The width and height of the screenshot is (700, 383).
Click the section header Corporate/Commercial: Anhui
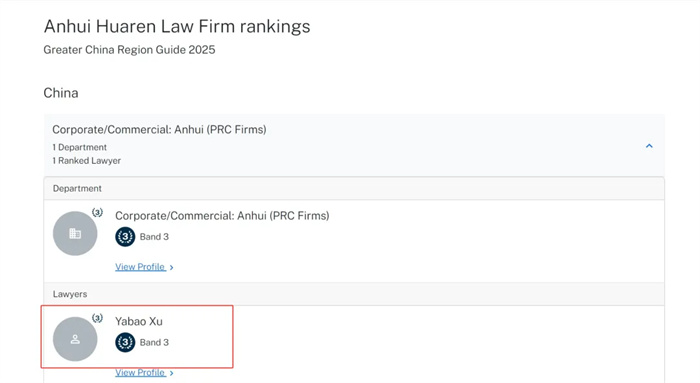pyautogui.click(x=159, y=129)
